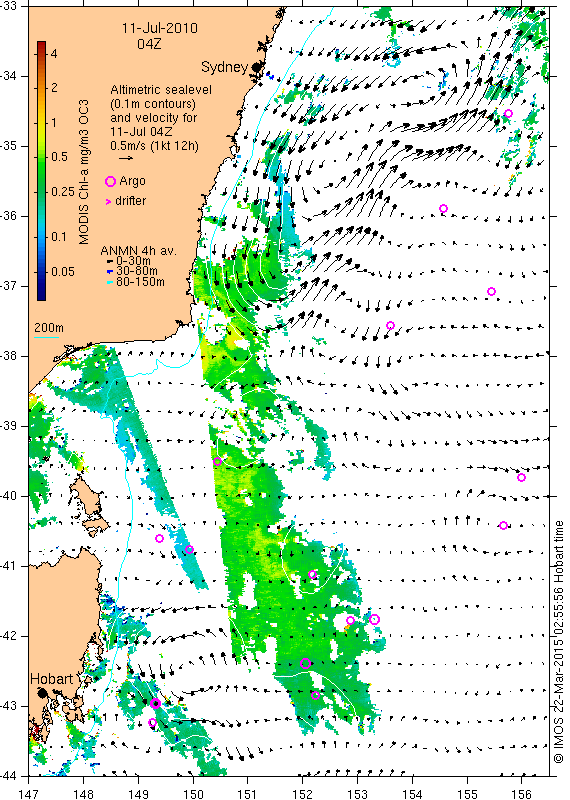Click the cyan 200m depth line sample

point(46,336)
